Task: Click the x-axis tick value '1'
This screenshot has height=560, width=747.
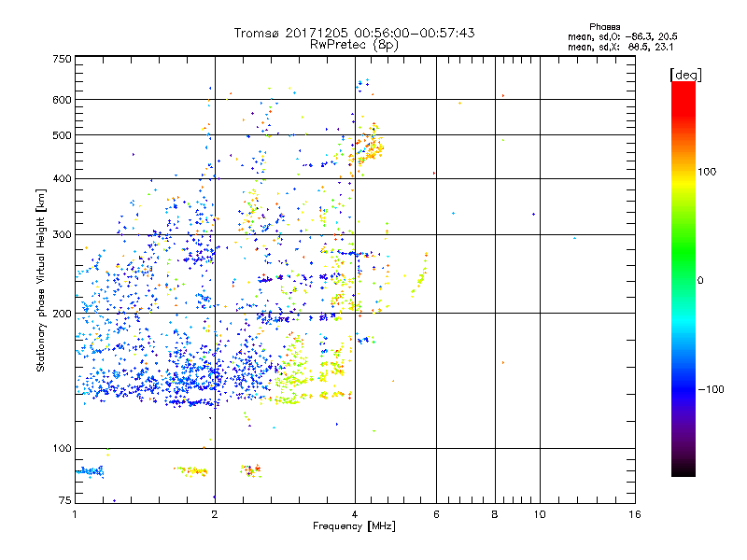Action: click(x=75, y=514)
